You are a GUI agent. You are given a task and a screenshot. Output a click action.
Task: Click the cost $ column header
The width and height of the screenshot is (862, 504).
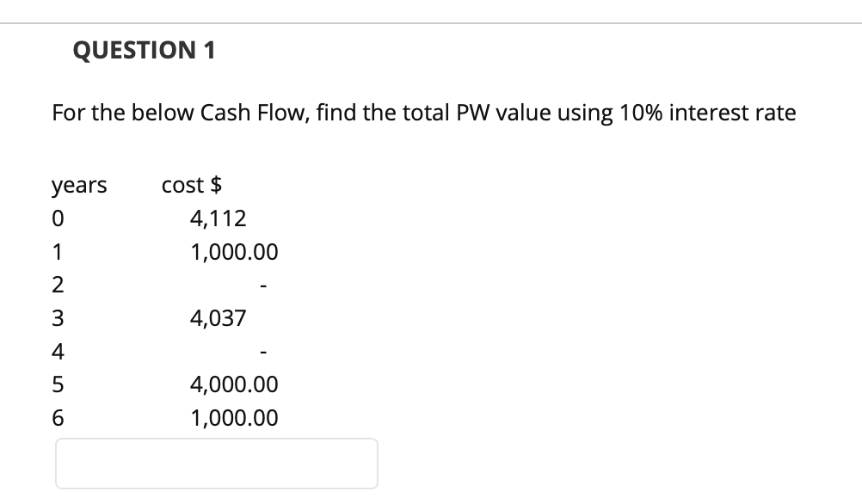click(191, 183)
